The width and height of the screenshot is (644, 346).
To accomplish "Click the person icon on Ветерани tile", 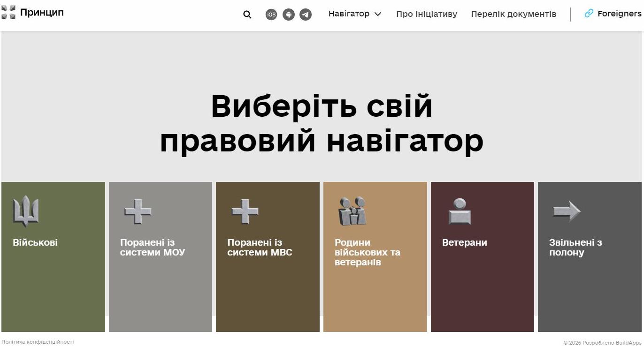I will [x=460, y=211].
